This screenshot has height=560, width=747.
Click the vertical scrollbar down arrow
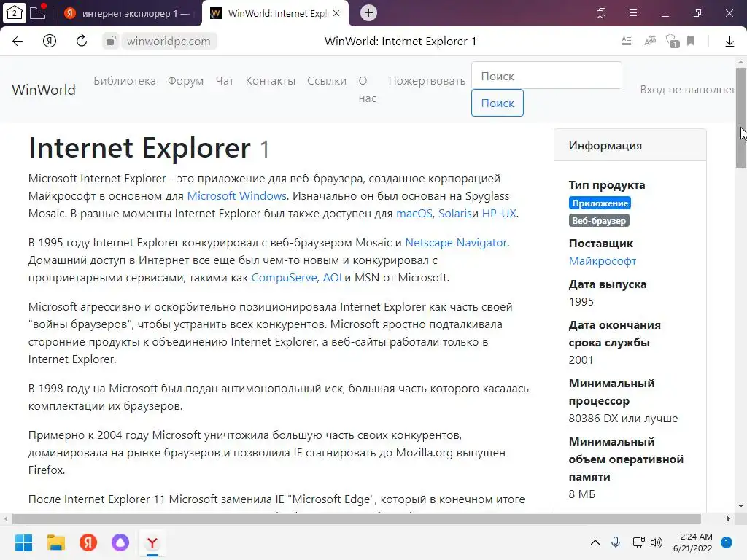click(x=740, y=506)
